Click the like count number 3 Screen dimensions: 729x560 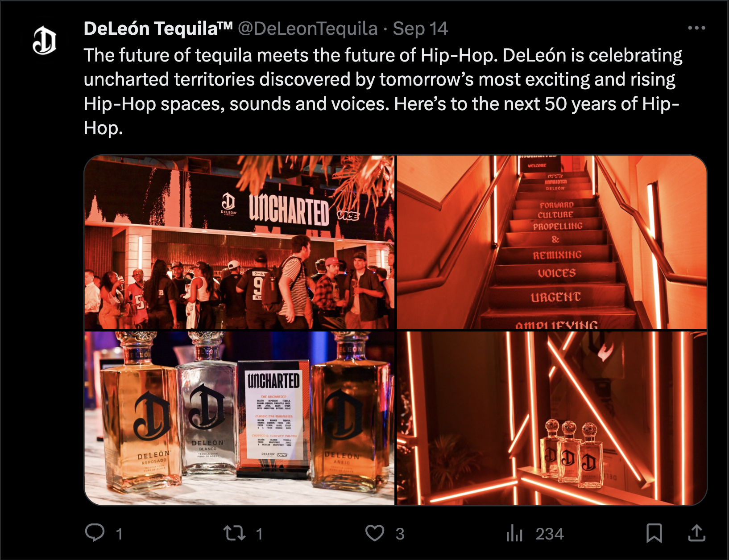[x=400, y=534]
